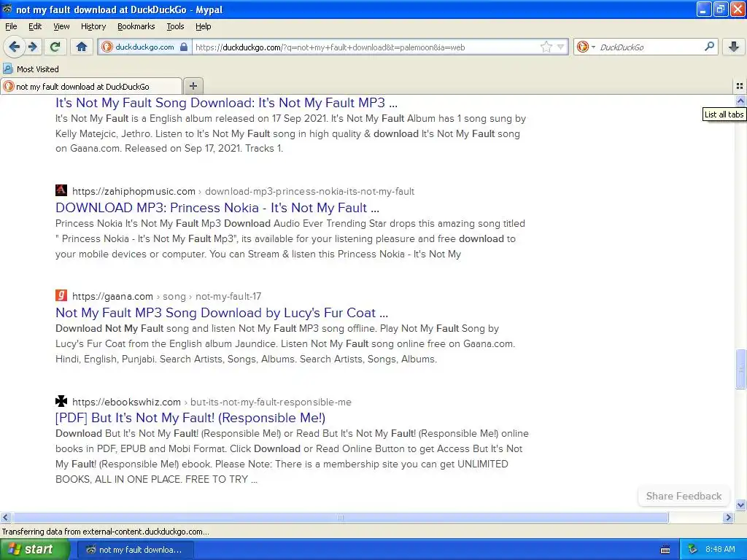Click the horizontal scrollbar right arrow
The width and height of the screenshot is (747, 560).
[728, 517]
